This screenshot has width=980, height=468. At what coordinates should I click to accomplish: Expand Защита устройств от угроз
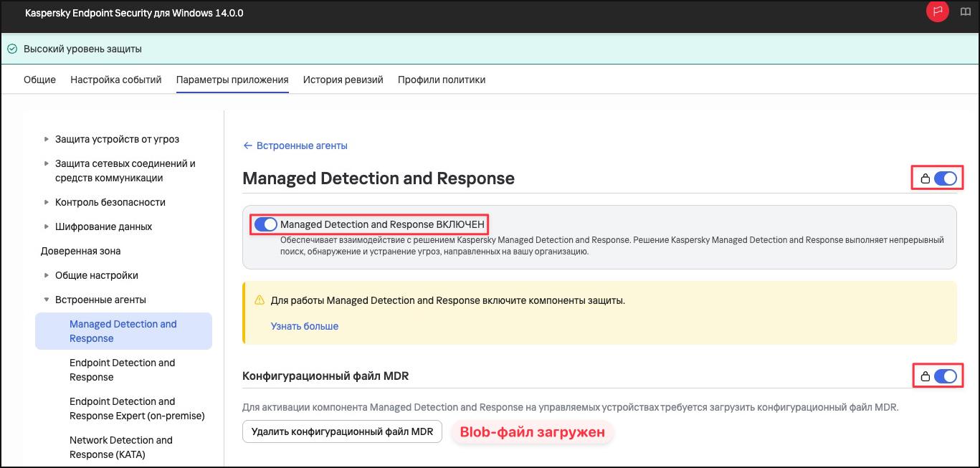[x=47, y=139]
